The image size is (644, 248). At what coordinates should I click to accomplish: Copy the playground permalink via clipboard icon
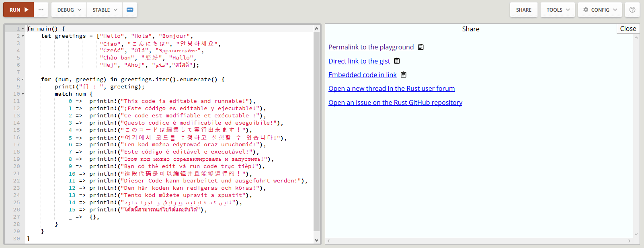pos(420,47)
